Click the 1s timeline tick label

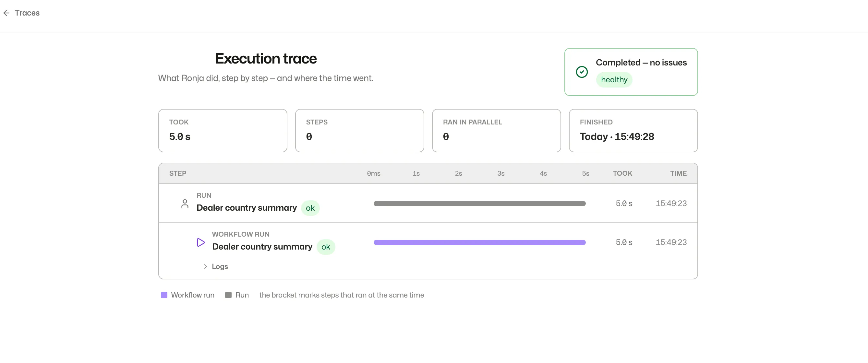[416, 173]
